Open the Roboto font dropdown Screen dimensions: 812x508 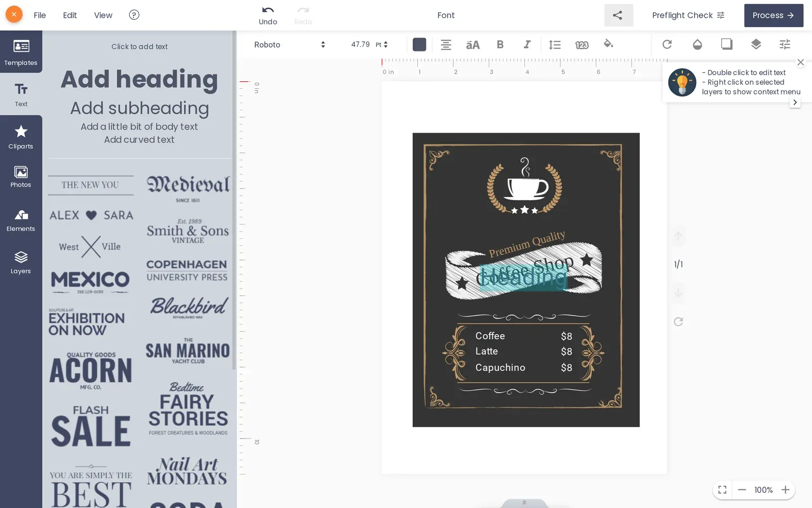(289, 45)
